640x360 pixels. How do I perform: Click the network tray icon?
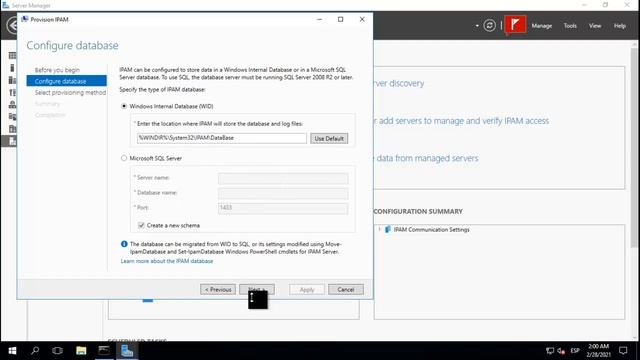click(550, 351)
